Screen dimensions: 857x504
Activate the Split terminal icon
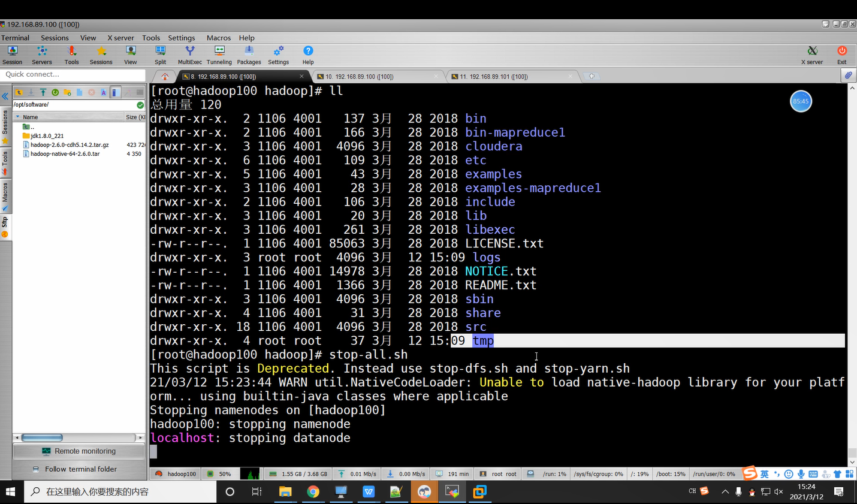coord(160,55)
